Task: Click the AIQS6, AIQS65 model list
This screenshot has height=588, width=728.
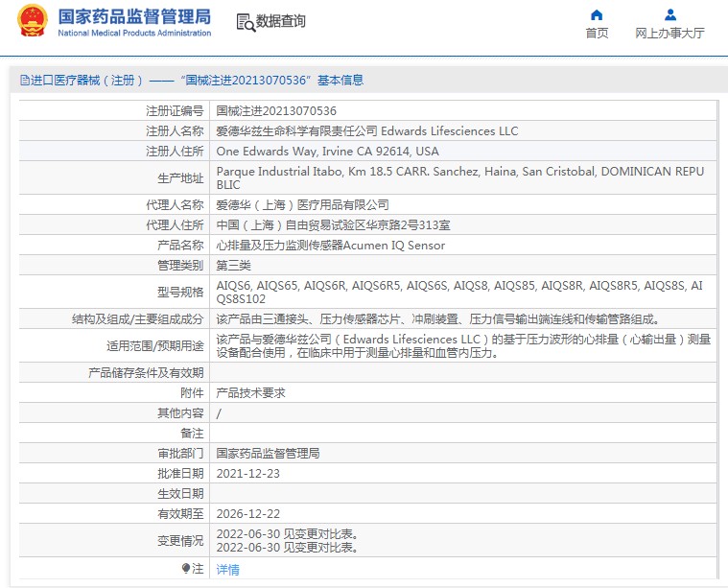Action: 459,293
